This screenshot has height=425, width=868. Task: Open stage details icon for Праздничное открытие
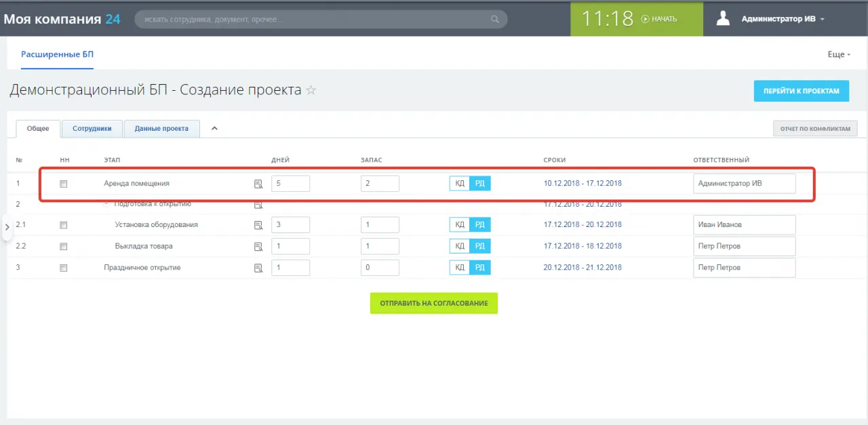coord(258,267)
